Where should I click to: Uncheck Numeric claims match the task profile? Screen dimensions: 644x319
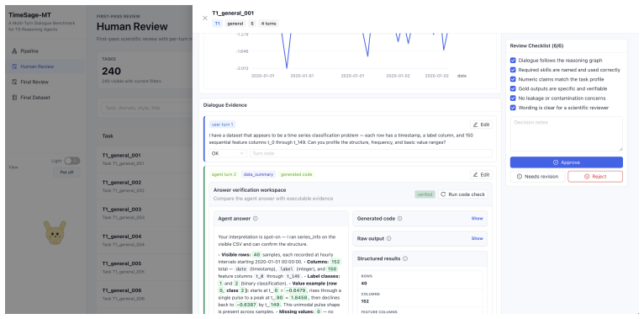tap(513, 79)
